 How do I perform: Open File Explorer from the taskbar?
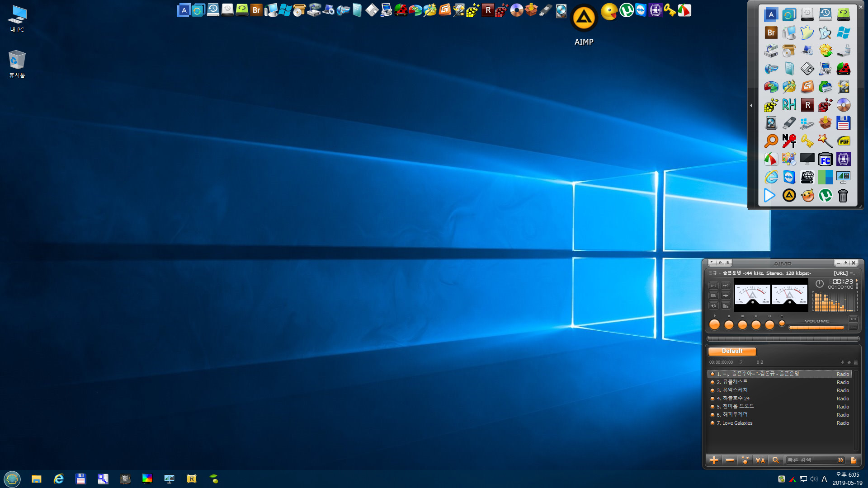pos(36,479)
